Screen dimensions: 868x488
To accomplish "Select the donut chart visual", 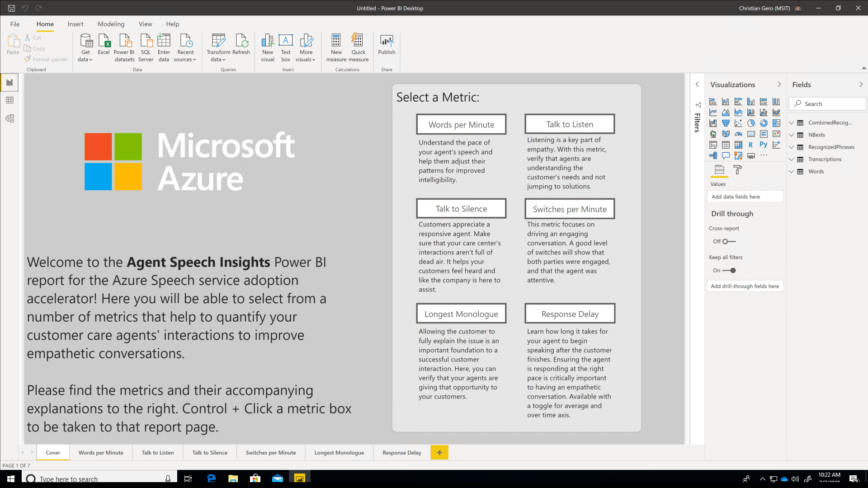I will click(764, 123).
